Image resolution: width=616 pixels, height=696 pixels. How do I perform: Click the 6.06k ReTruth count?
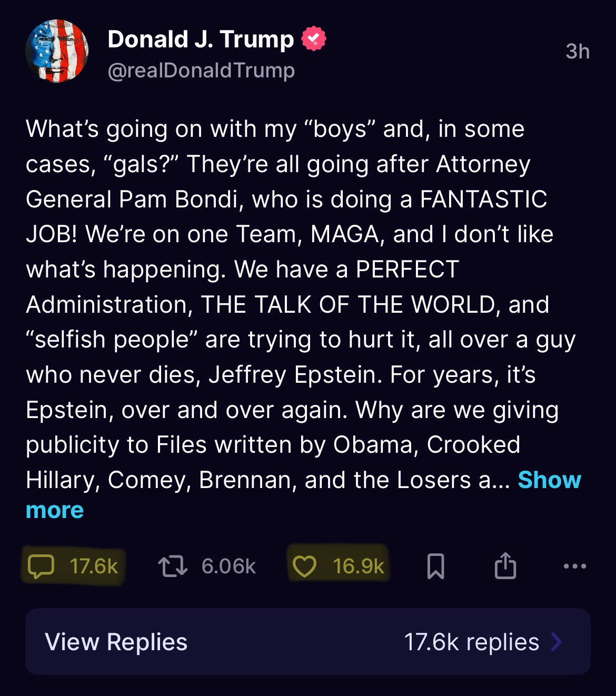point(228,566)
